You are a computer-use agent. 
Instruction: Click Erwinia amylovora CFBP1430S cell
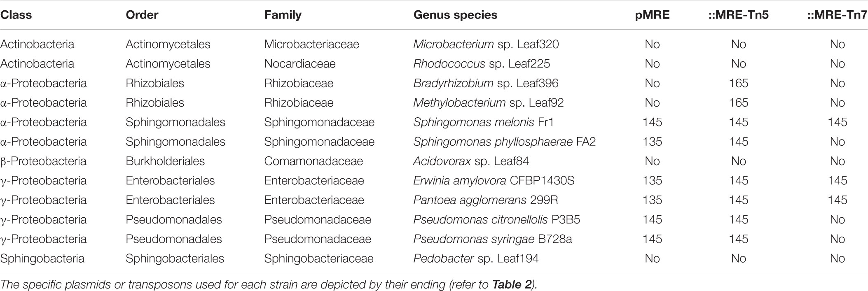click(494, 181)
